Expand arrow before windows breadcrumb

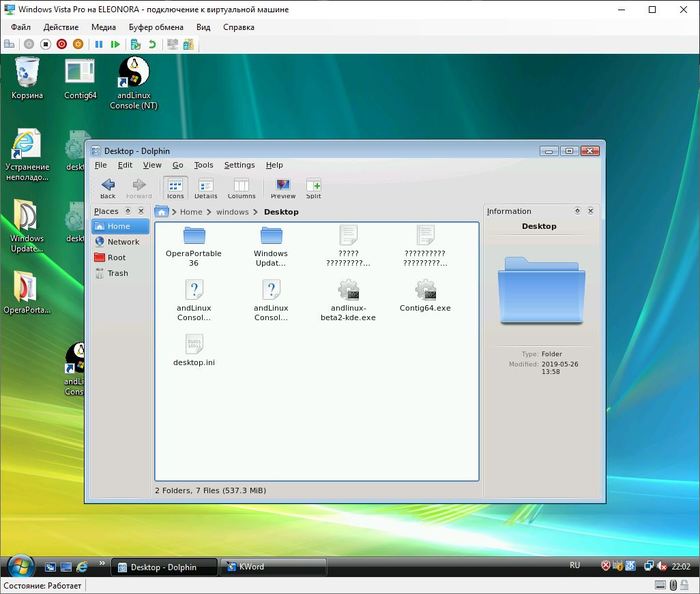[x=208, y=212]
